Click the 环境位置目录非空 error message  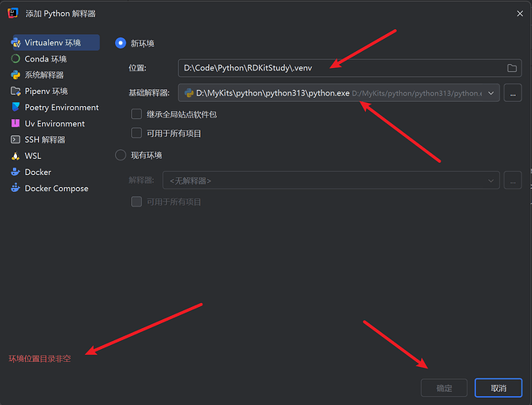40,359
